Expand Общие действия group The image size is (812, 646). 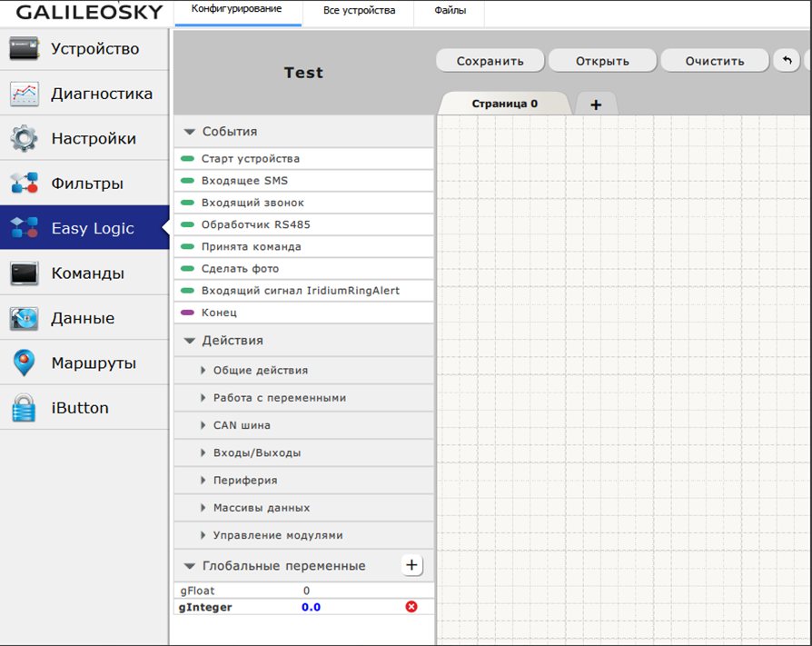click(203, 371)
